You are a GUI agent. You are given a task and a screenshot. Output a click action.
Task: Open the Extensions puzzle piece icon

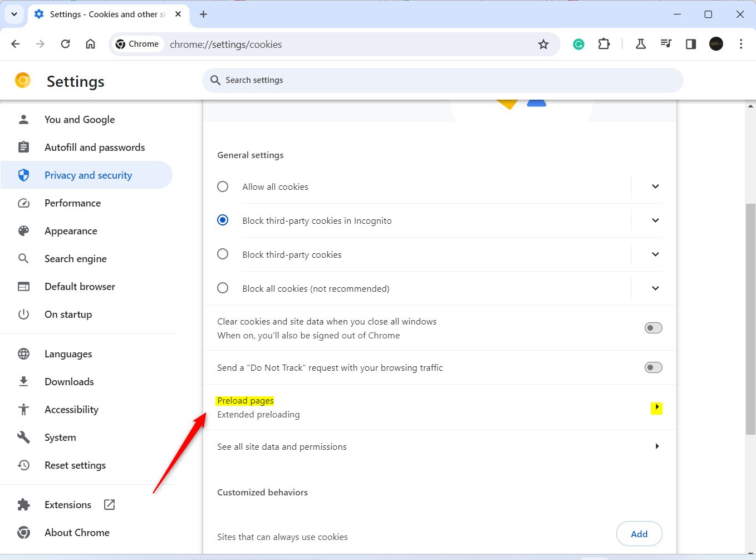pyautogui.click(x=604, y=43)
